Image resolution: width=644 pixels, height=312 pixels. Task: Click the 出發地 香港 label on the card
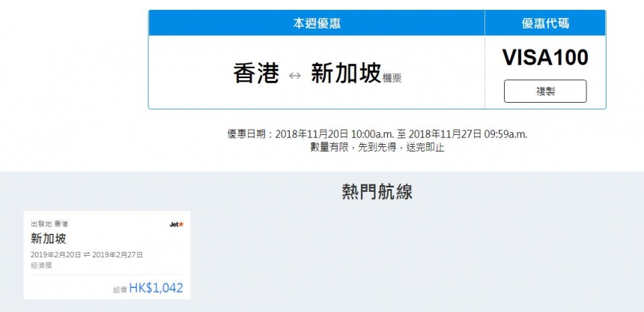click(x=49, y=224)
